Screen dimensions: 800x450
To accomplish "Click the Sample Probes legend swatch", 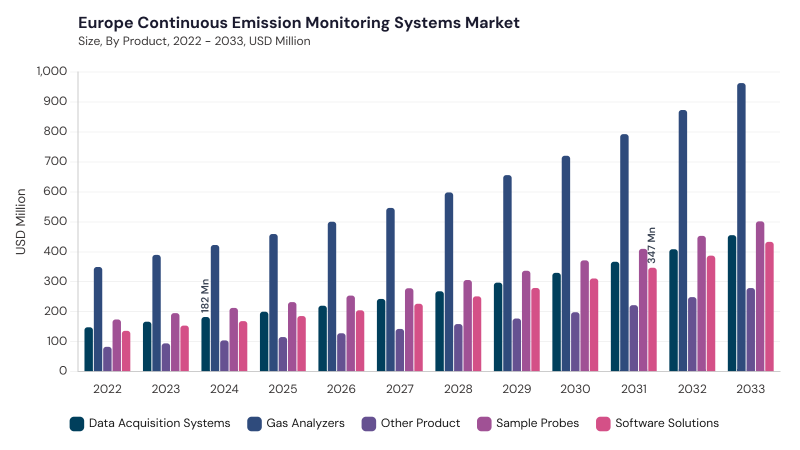I will (484, 424).
